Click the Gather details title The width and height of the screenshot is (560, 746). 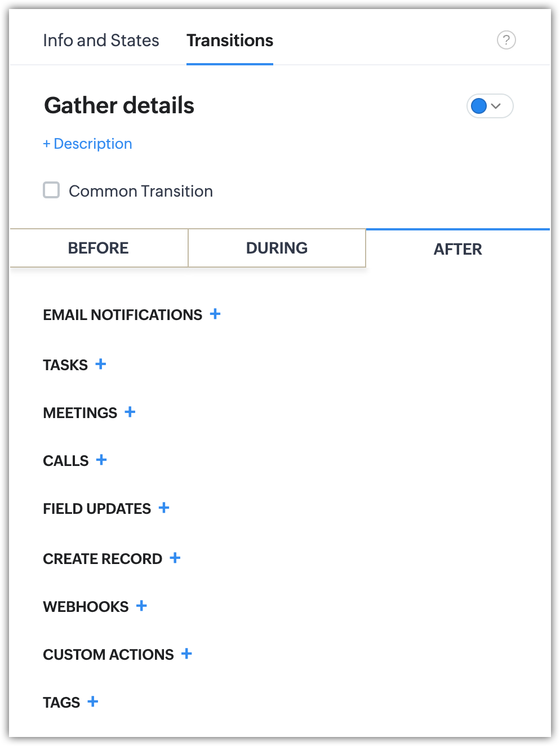[119, 105]
